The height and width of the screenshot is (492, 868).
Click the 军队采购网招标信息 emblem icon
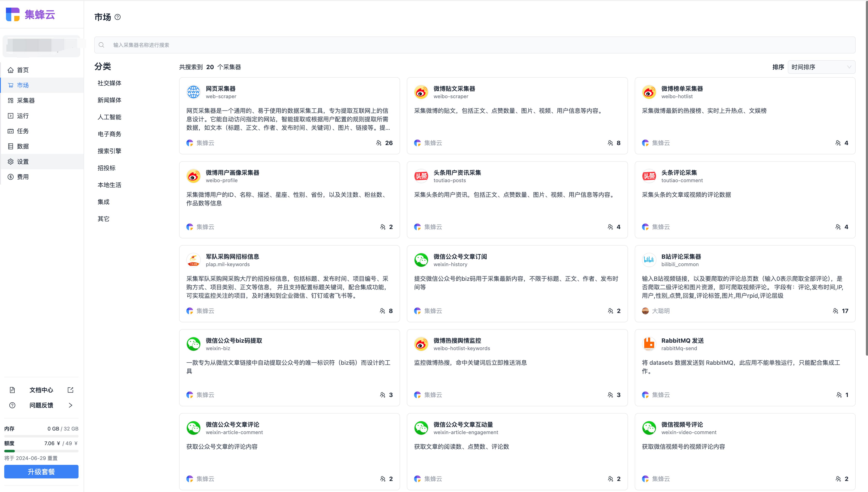(x=193, y=260)
